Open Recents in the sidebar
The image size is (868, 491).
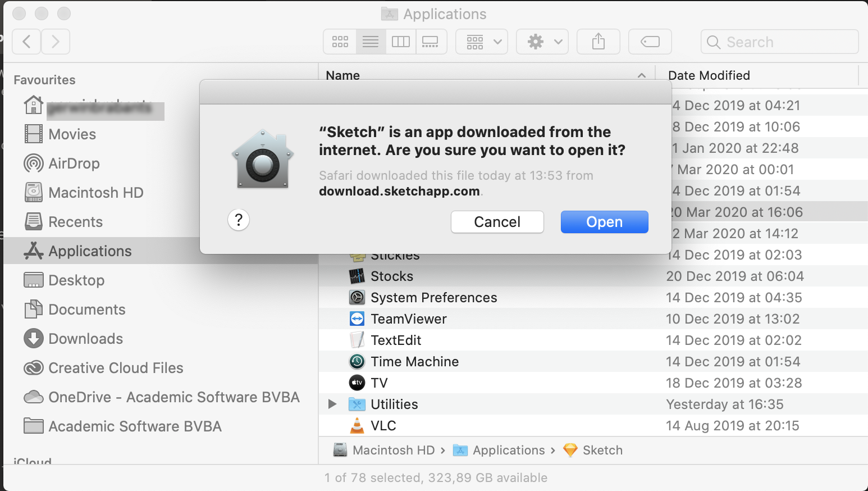[x=75, y=222]
